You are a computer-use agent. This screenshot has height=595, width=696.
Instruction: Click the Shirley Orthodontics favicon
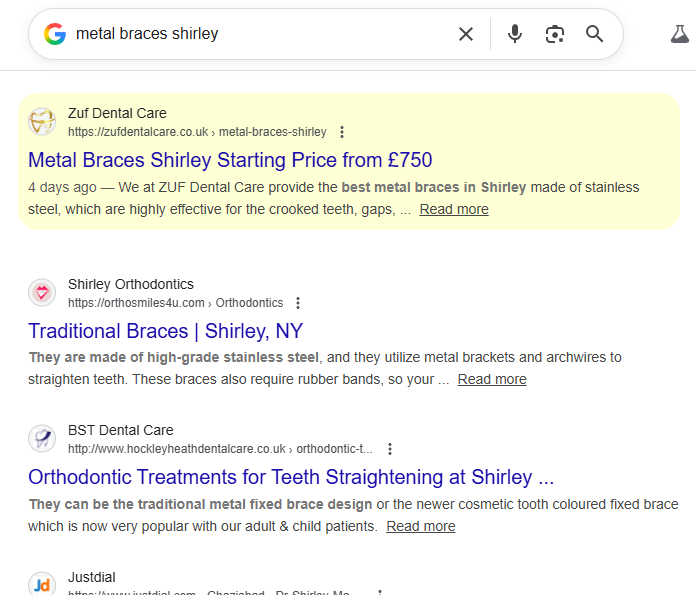(x=42, y=293)
